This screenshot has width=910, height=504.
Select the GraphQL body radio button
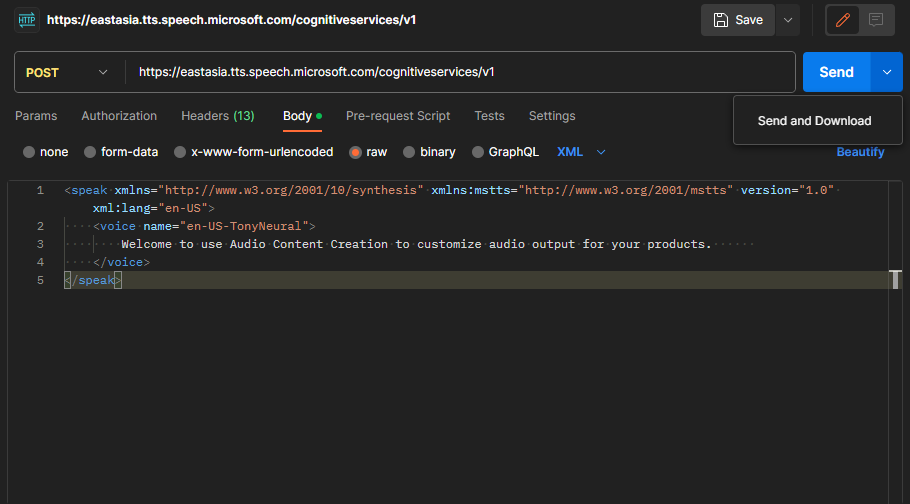[477, 152]
